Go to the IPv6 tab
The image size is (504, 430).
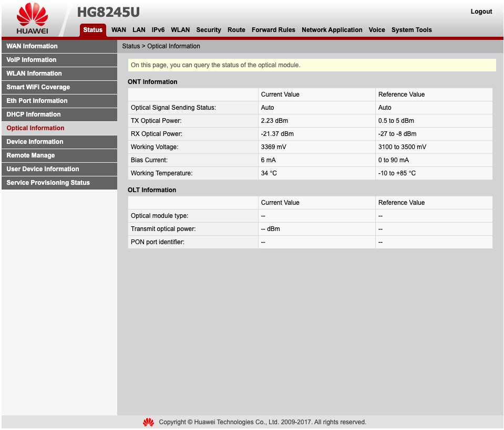pyautogui.click(x=158, y=30)
